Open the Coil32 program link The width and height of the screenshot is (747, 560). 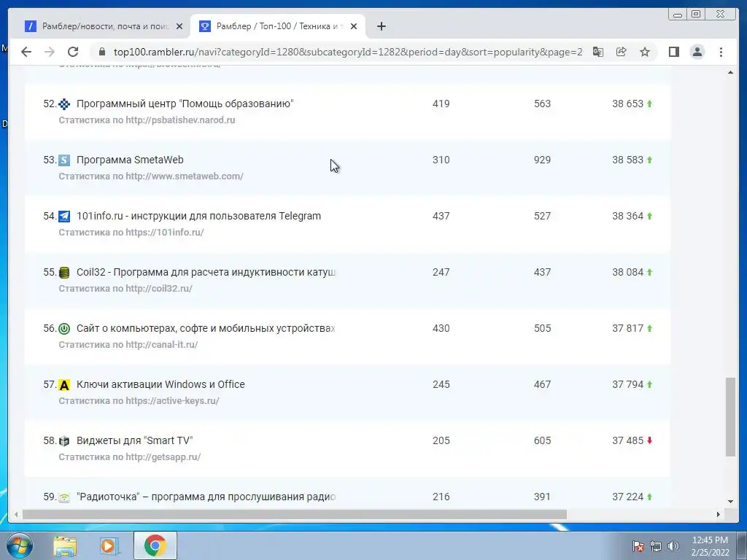[206, 273]
